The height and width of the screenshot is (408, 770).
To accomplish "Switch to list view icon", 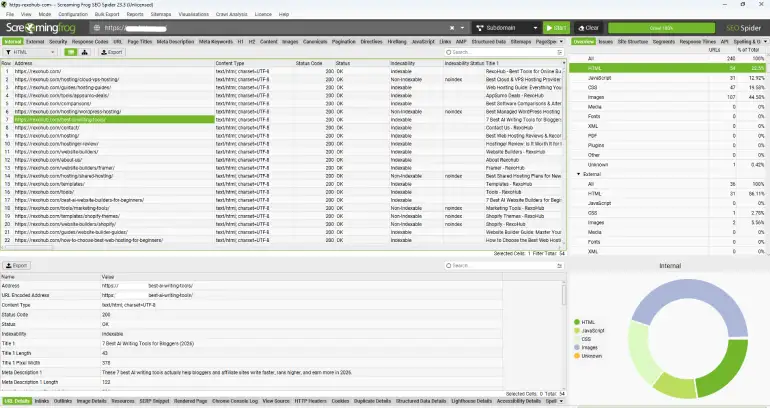I will pos(71,52).
